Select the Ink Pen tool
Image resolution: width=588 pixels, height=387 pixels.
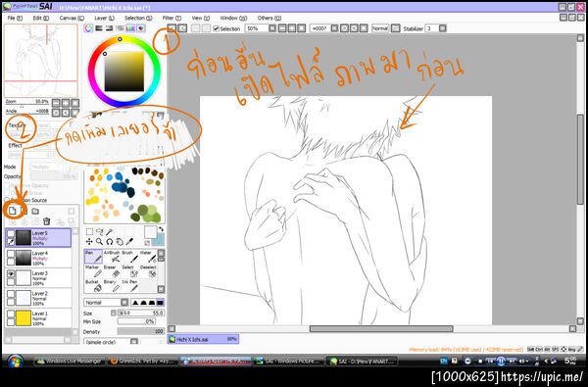tap(129, 286)
